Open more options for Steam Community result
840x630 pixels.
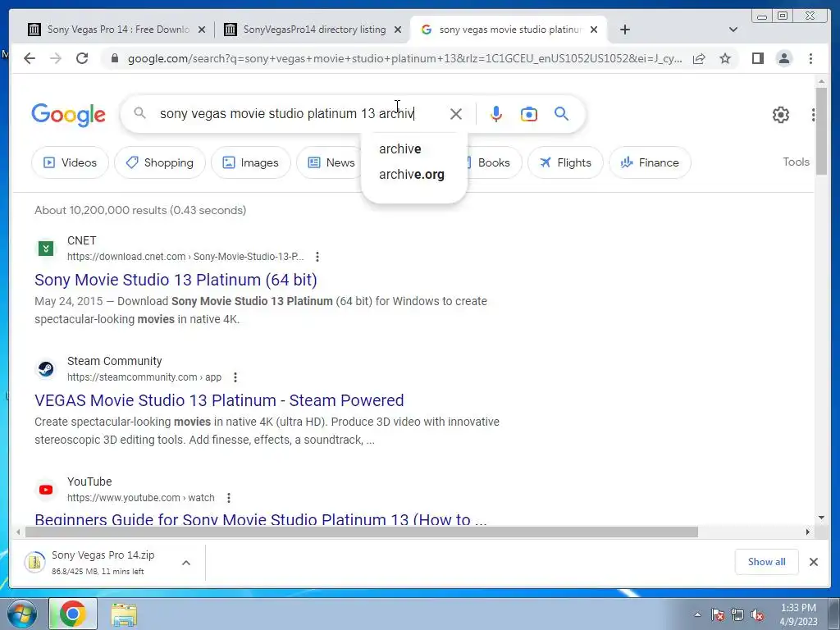[235, 377]
